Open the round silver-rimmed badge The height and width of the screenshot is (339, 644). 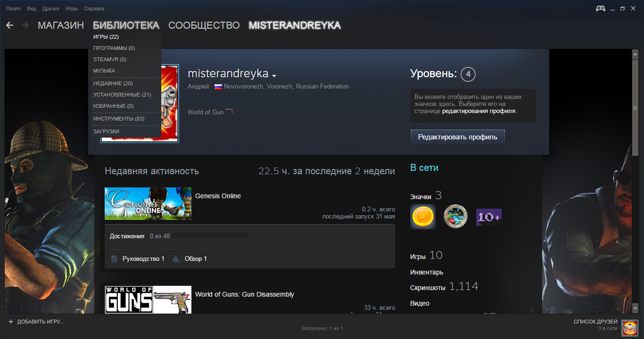pos(455,217)
